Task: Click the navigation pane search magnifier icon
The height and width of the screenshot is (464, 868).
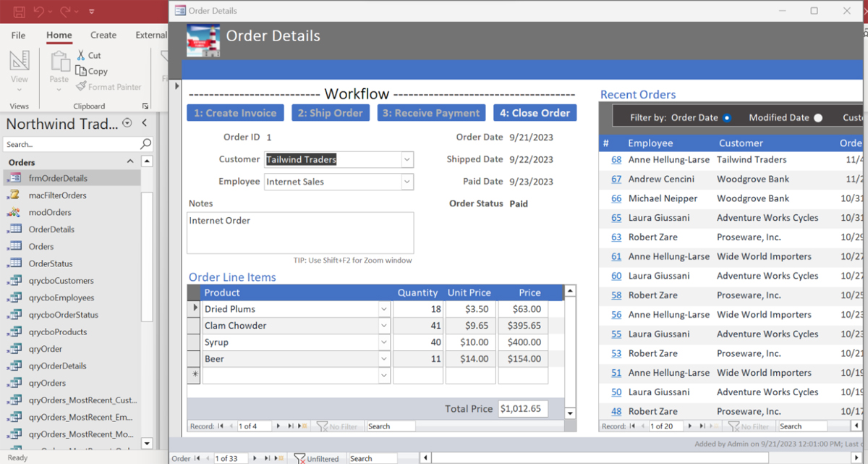Action: 145,144
